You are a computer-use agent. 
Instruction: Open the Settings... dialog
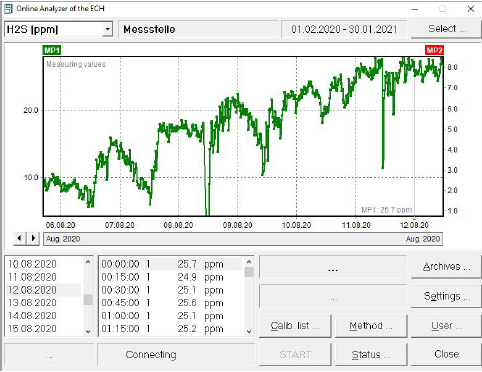[x=446, y=296]
